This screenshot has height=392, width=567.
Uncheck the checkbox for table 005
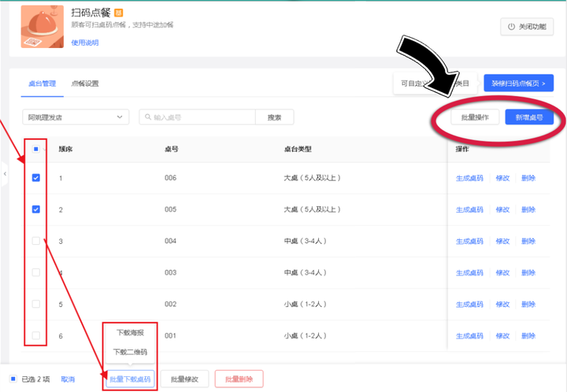tap(36, 210)
